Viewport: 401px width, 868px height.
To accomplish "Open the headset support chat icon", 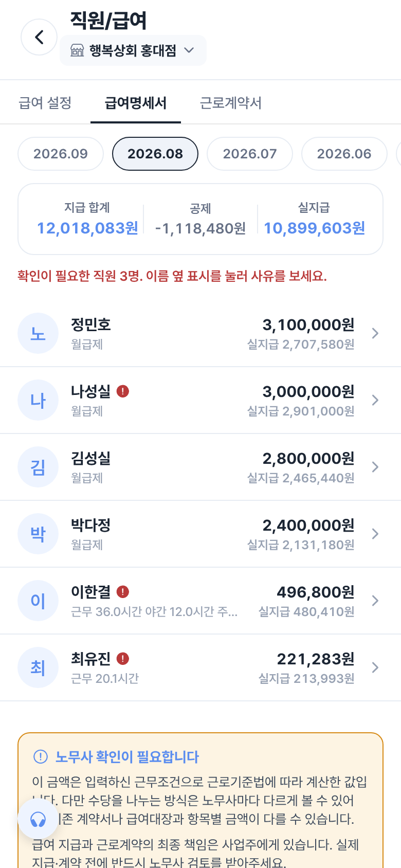I will point(38,819).
